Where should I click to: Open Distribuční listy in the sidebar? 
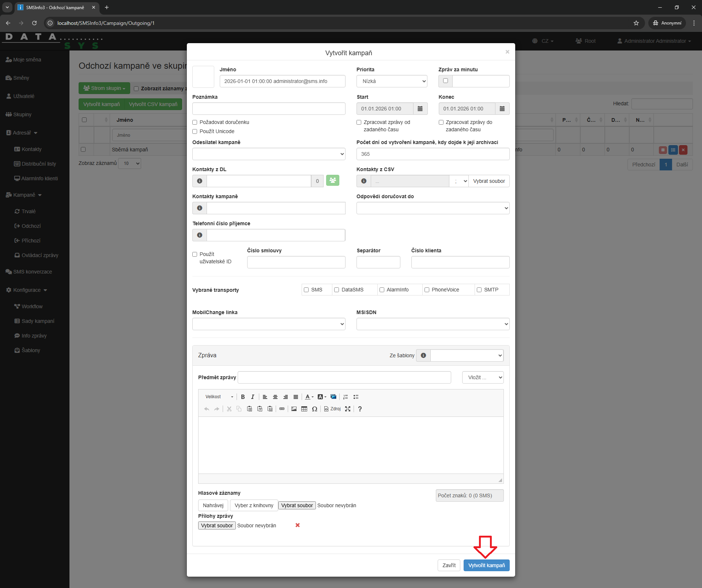click(38, 164)
